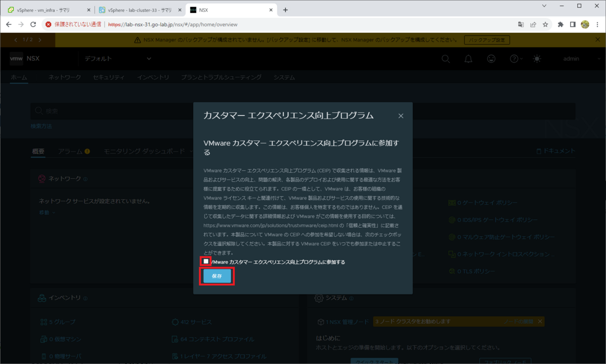Open the tab search chevron
The image size is (606, 364).
coord(544,6)
